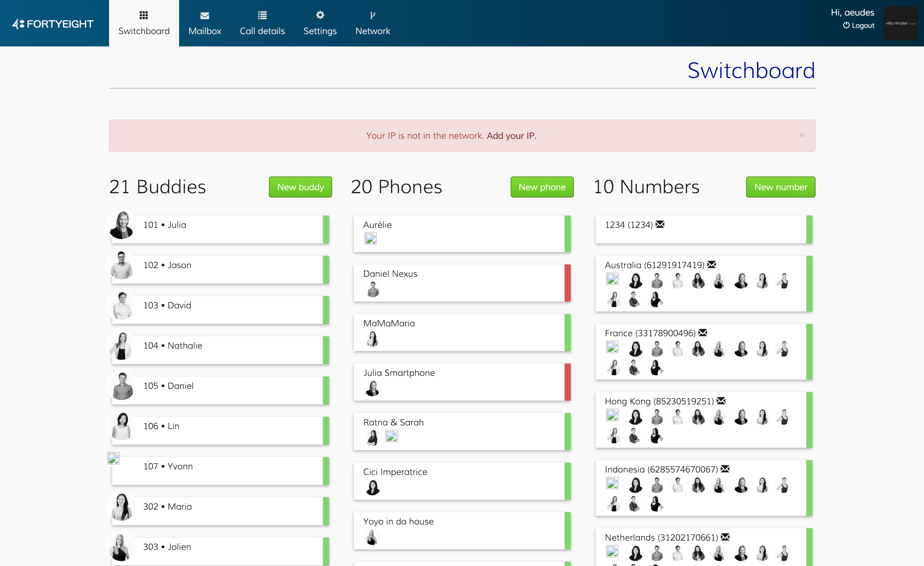
Task: Dismiss the IP warning alert
Action: (801, 135)
